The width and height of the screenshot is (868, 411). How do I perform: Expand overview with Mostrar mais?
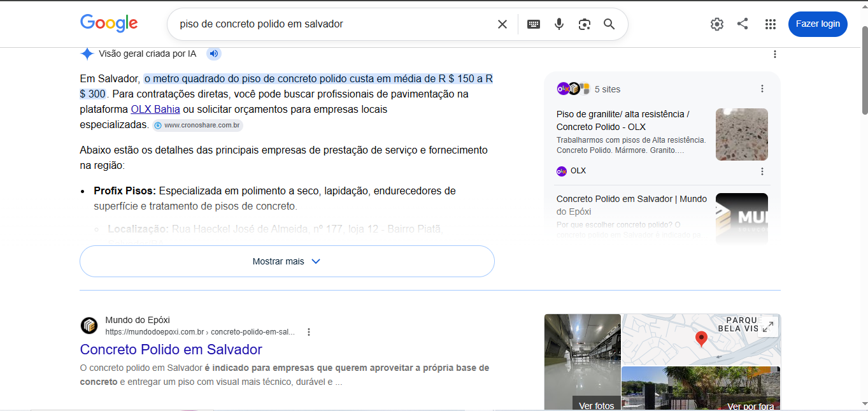287,261
